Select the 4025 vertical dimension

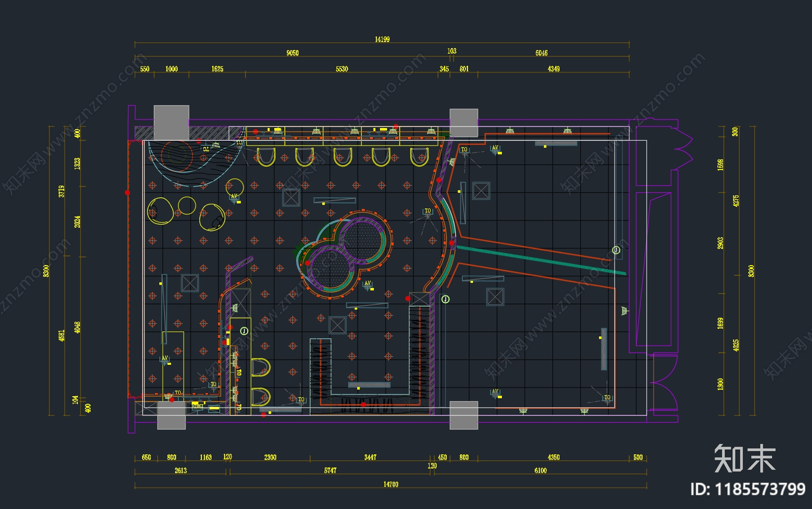coord(736,345)
